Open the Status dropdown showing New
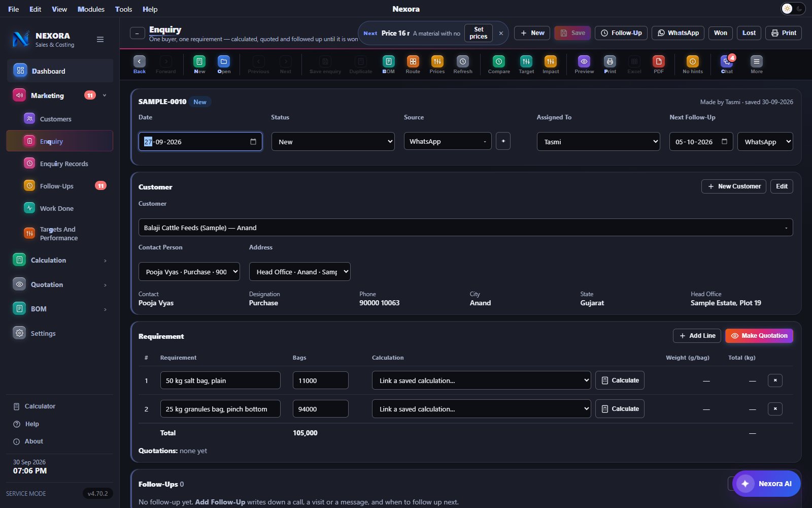812x508 pixels. [333, 142]
